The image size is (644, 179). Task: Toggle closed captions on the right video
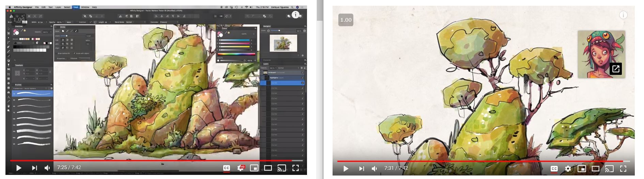pos(554,168)
